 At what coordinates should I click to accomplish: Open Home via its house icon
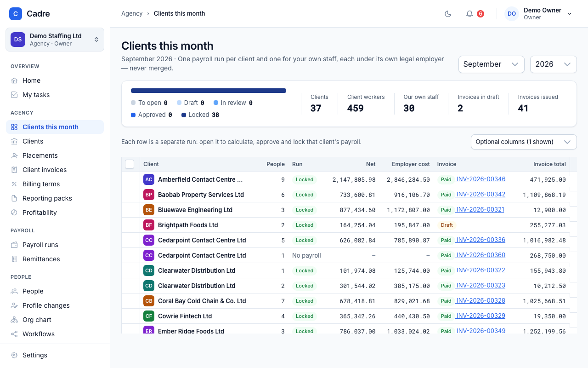point(14,80)
